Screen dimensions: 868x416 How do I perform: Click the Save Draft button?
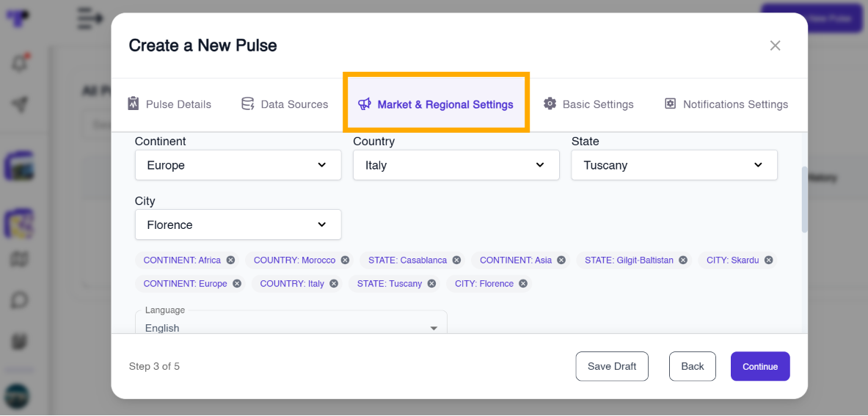click(612, 366)
